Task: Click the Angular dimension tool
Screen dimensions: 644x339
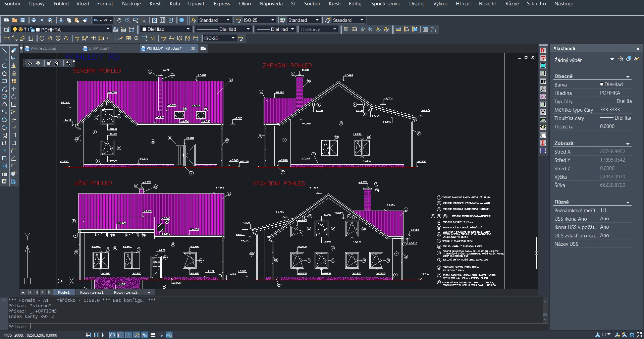Action: tap(66, 38)
